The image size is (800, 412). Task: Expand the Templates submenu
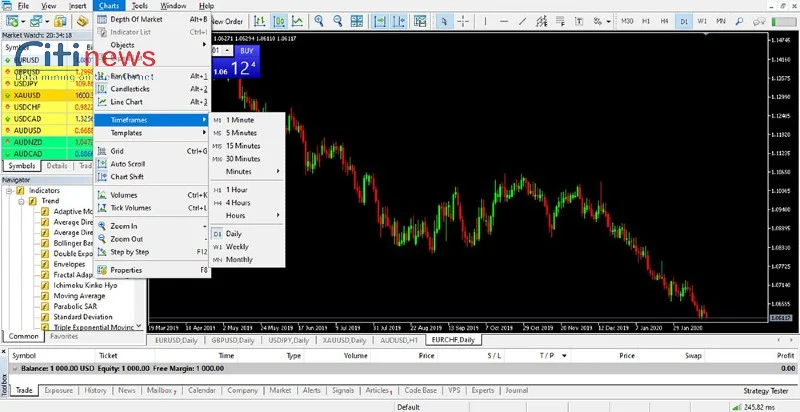pyautogui.click(x=152, y=133)
